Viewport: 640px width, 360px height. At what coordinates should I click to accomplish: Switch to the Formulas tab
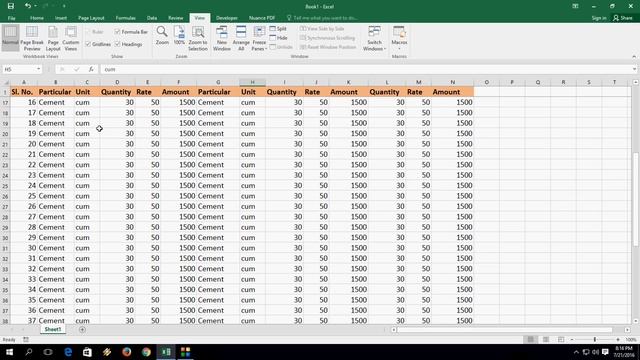(125, 18)
